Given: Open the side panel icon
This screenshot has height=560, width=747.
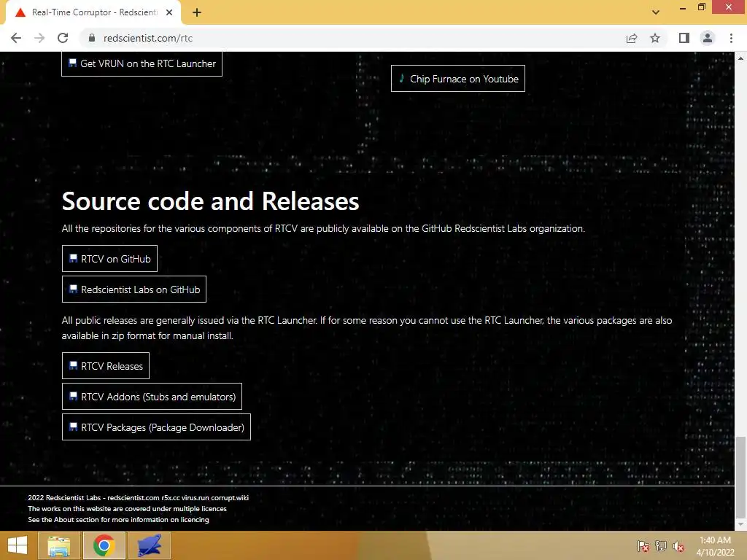Looking at the screenshot, I should pyautogui.click(x=684, y=38).
